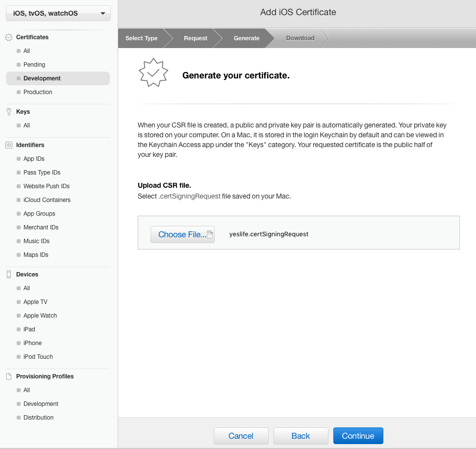Select Production certificates
Image resolution: width=476 pixels, height=449 pixels.
(x=38, y=92)
